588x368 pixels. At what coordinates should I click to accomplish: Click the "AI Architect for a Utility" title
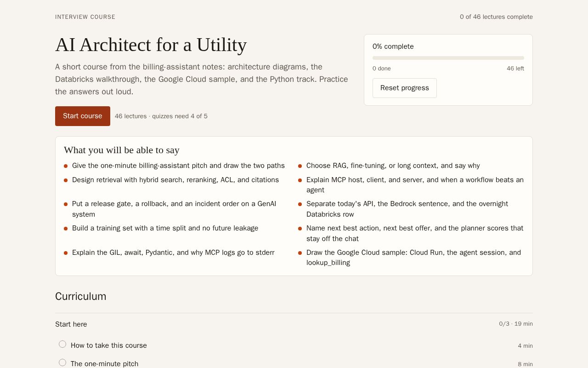151,45
